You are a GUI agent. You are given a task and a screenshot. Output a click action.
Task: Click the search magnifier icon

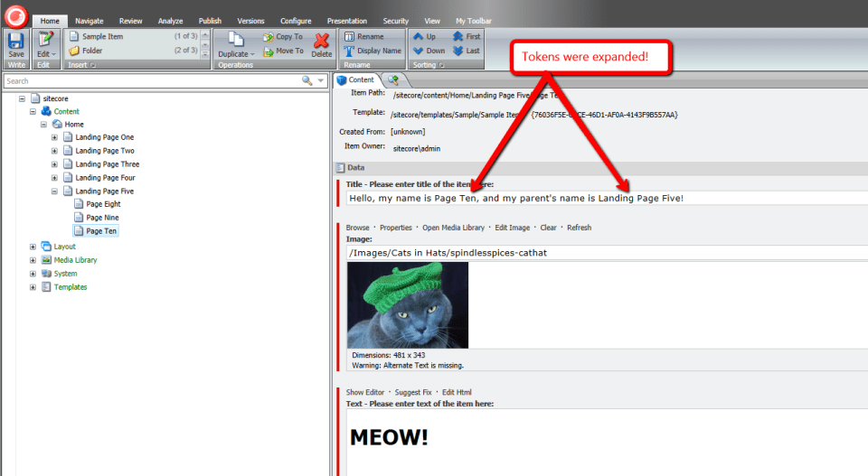point(307,81)
